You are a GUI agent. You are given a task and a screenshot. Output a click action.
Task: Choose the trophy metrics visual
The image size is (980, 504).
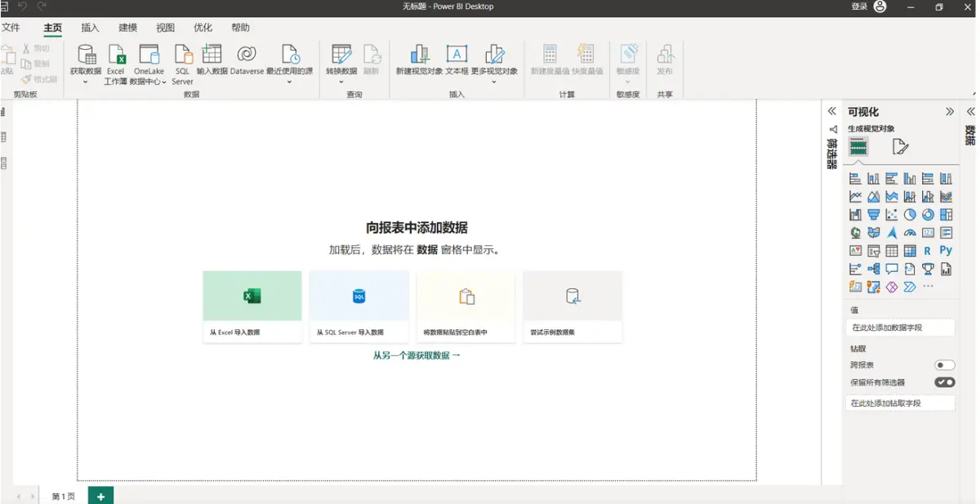coord(928,269)
